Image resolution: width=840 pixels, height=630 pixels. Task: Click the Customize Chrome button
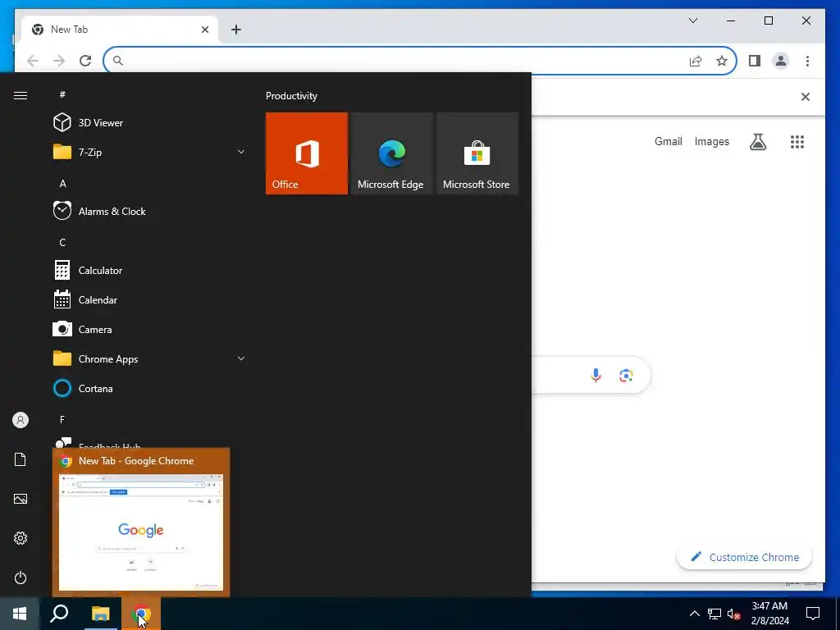tap(744, 557)
